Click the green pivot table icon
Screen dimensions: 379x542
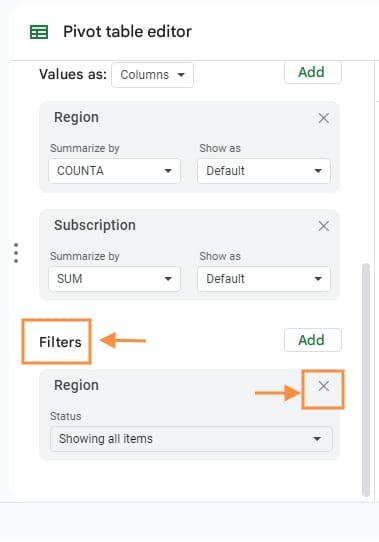coord(39,32)
